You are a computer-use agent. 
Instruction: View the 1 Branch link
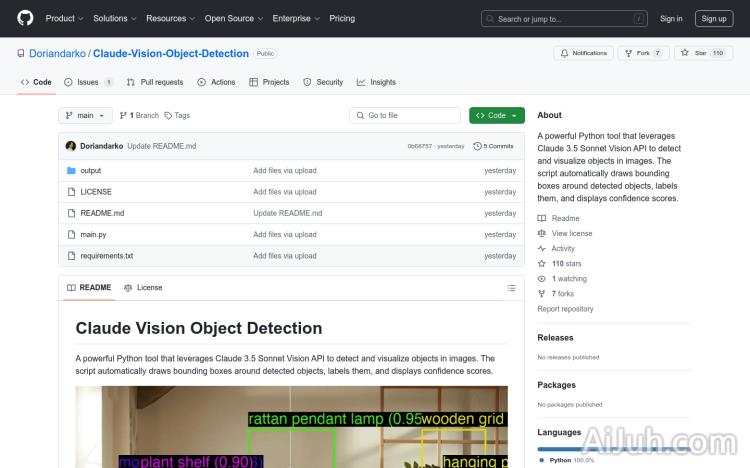pyautogui.click(x=139, y=115)
